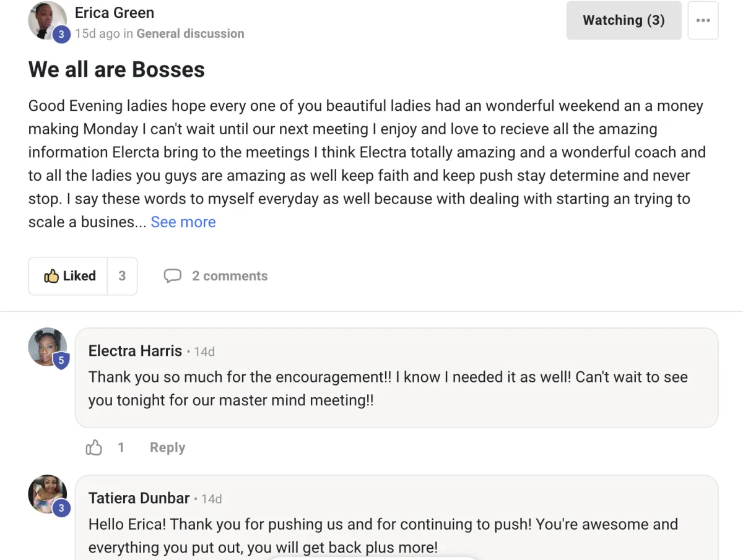Click Electra Harris's profile avatar
Screen dimensions: 743x560
[47, 347]
